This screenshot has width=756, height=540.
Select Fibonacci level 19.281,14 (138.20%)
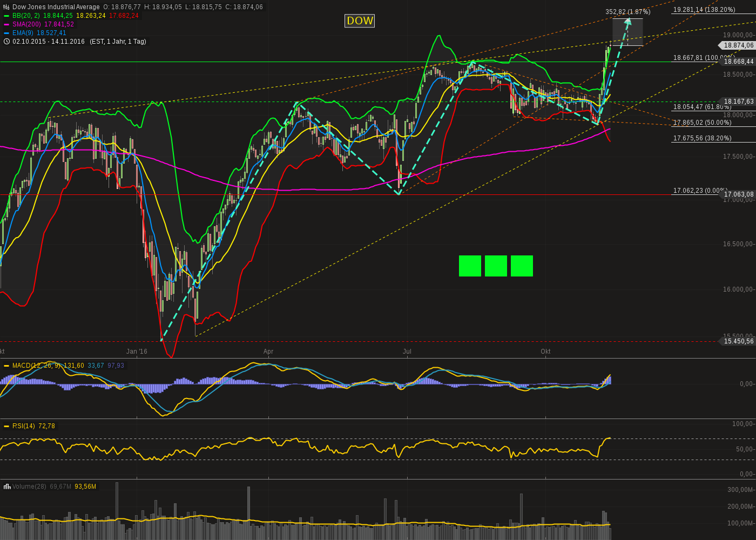(x=704, y=10)
